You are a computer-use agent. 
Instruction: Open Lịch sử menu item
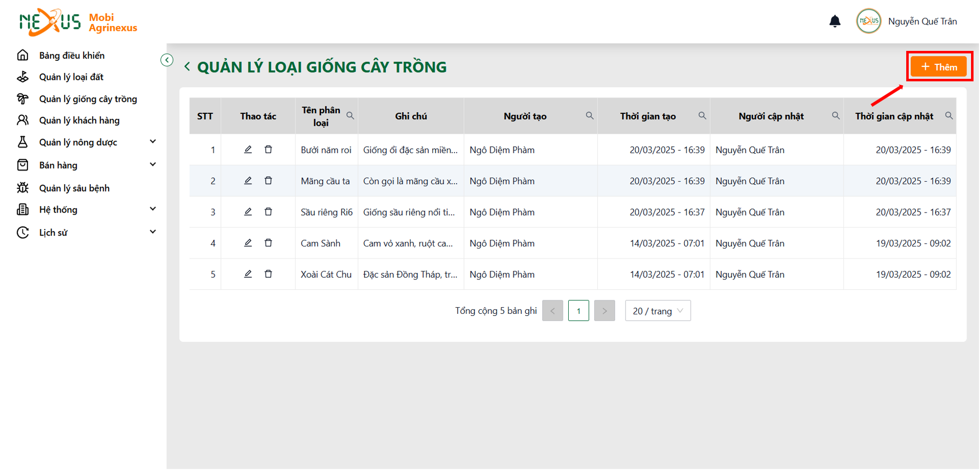pos(53,233)
